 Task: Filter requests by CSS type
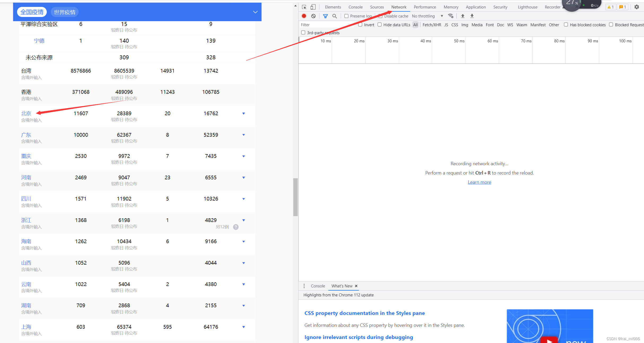[454, 25]
